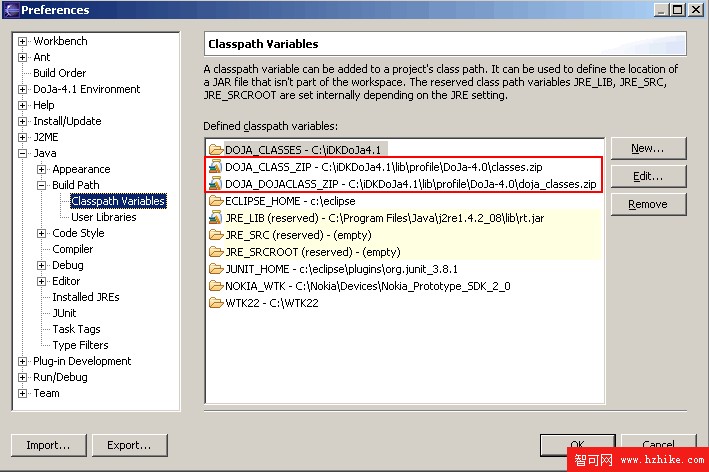Image resolution: width=709 pixels, height=472 pixels.
Task: Maximize the Preferences window
Action: (x=678, y=9)
